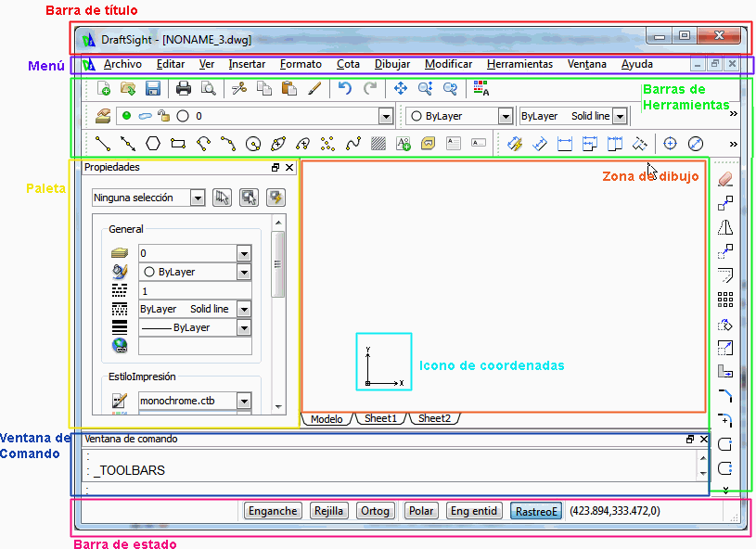Disable the active RastreoE button
Viewport: 756px width, 549px height.
(536, 511)
